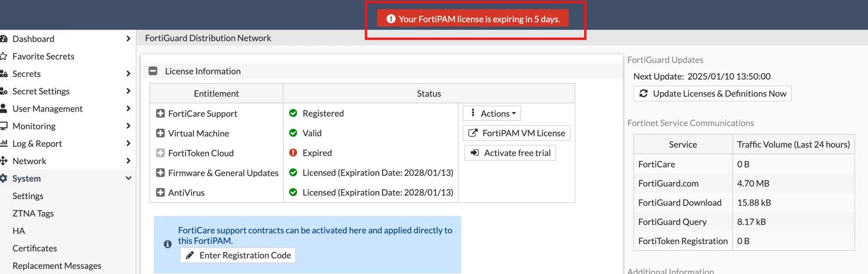Click the Traffic Volume (Last 24 hours) header
This screenshot has width=868, height=274.
click(x=793, y=144)
